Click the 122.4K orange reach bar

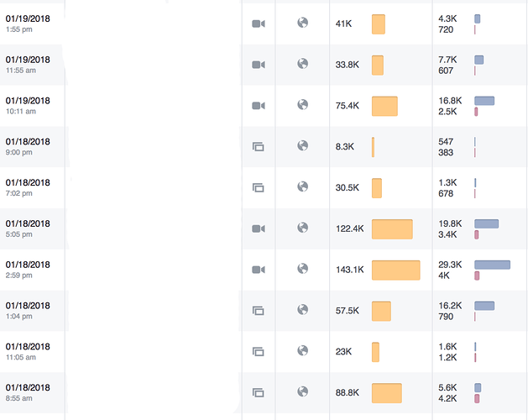point(392,229)
